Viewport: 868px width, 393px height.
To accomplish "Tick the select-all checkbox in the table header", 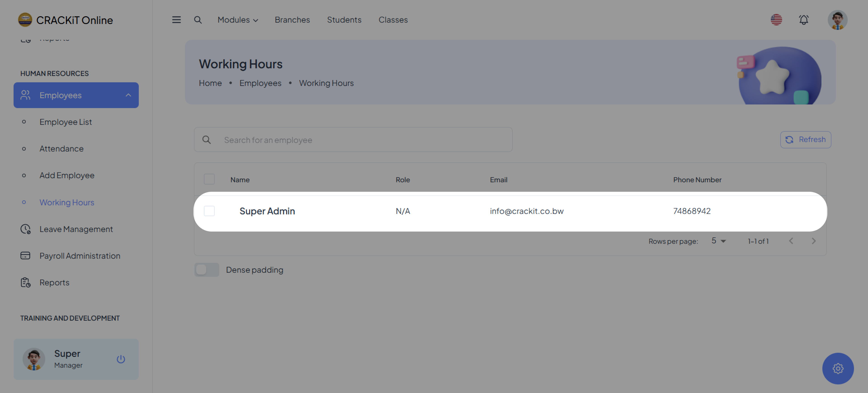I will (209, 179).
